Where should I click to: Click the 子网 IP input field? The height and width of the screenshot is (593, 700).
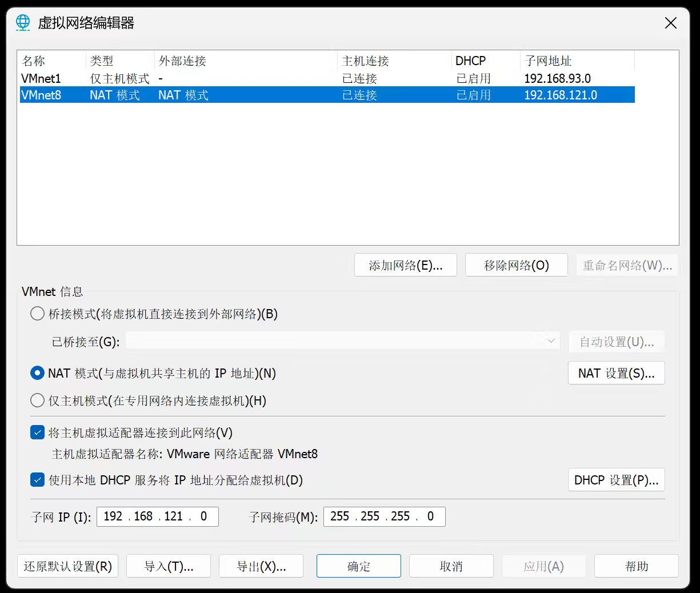pos(158,516)
